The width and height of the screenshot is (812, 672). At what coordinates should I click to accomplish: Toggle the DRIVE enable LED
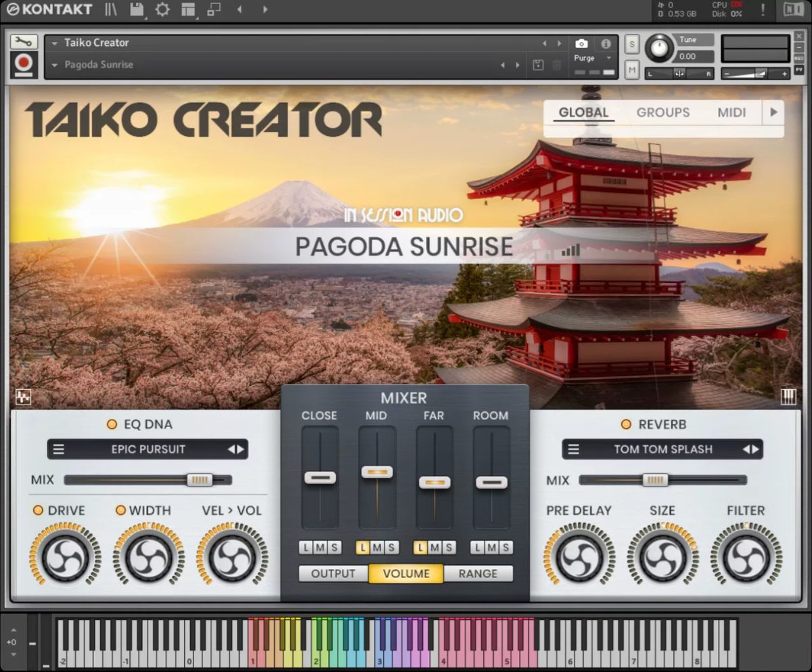click(38, 510)
